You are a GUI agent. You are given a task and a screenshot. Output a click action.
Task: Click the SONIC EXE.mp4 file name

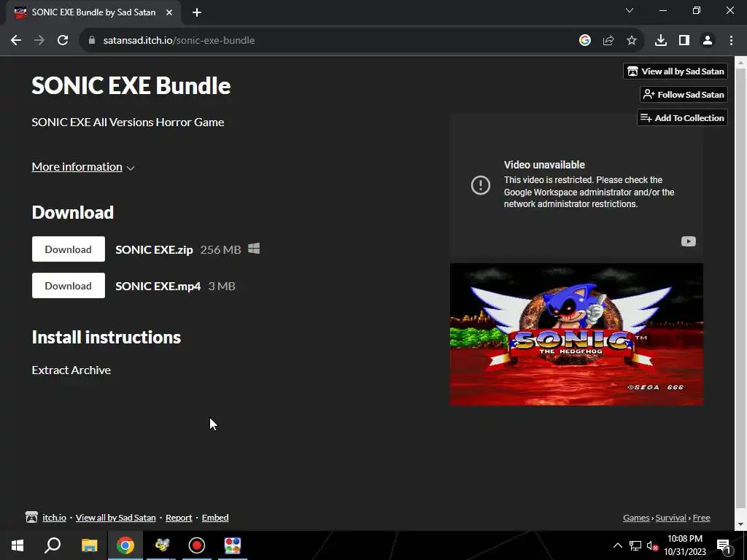tap(158, 286)
